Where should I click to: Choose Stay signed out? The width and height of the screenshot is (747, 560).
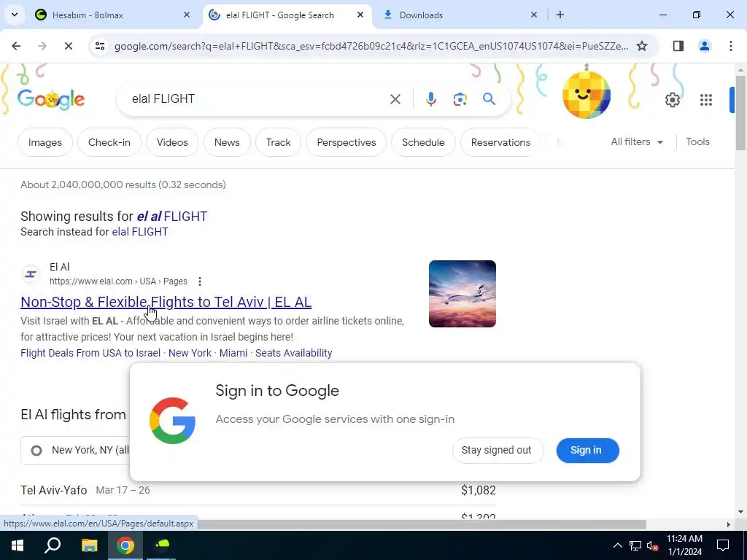pos(496,450)
